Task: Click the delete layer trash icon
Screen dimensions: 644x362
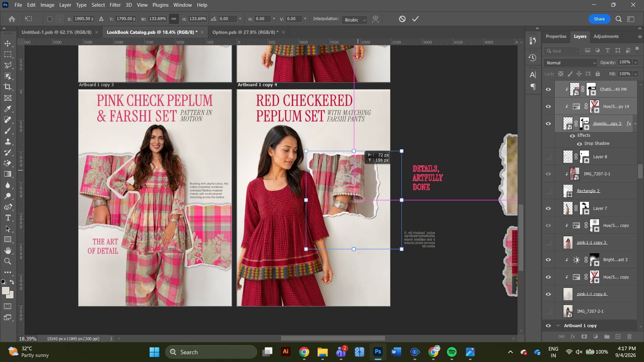Action: click(x=629, y=337)
